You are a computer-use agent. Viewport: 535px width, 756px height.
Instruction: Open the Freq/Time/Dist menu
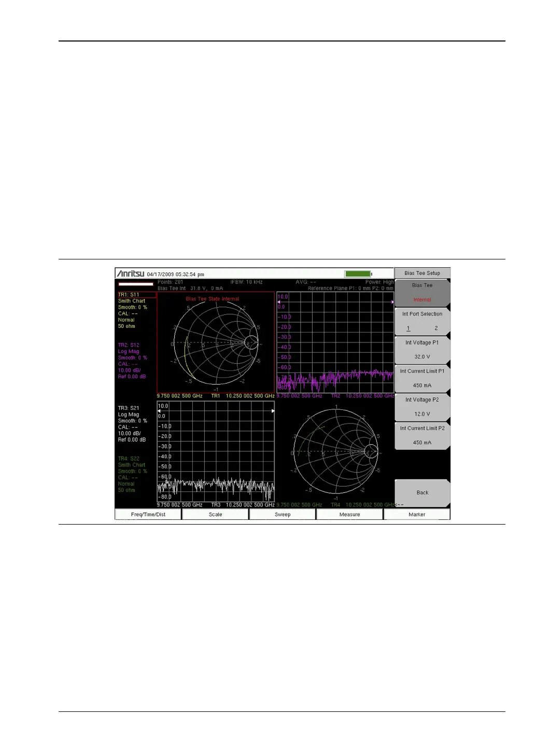pyautogui.click(x=148, y=514)
